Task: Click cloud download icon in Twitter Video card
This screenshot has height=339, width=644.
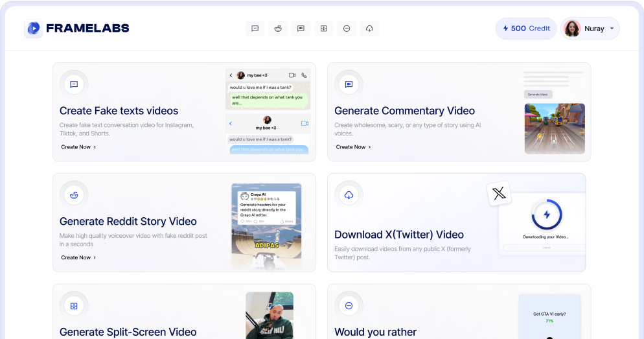Action: 349,194
